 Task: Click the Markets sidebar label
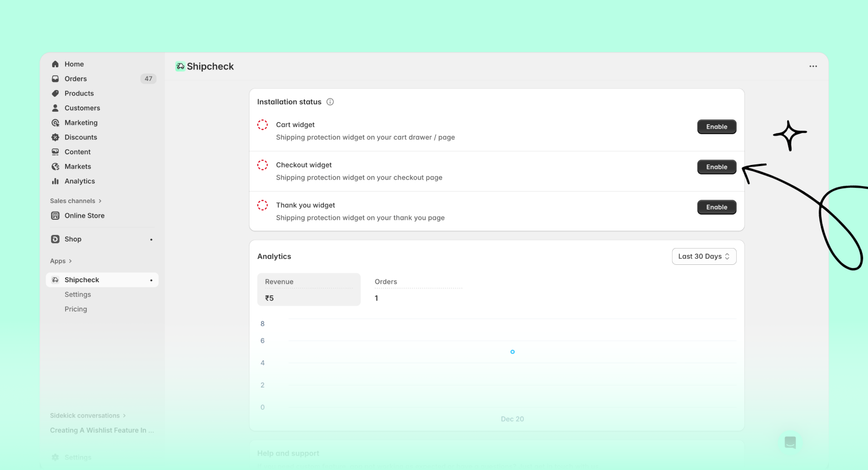click(78, 167)
